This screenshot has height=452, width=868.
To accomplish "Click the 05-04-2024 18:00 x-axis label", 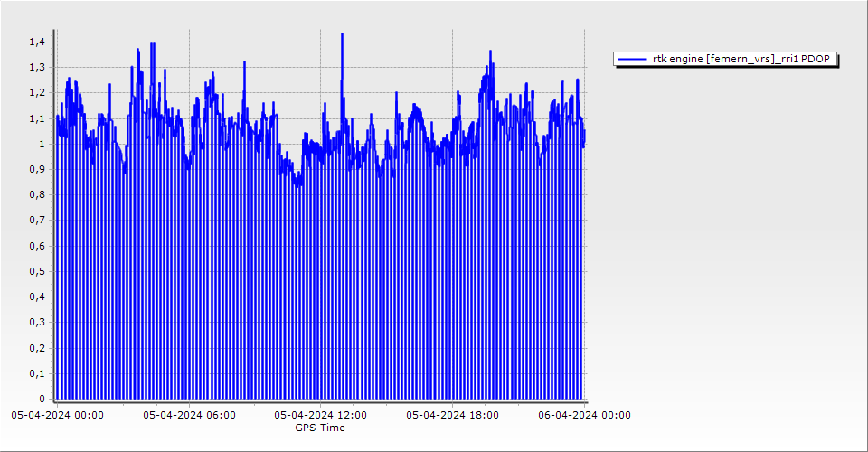I will (452, 415).
